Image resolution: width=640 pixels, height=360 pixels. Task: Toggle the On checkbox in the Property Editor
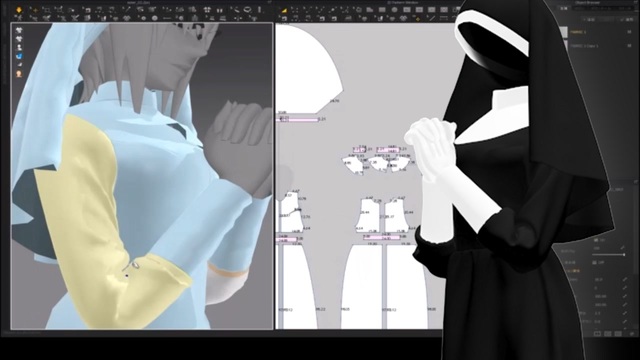pyautogui.click(x=596, y=240)
